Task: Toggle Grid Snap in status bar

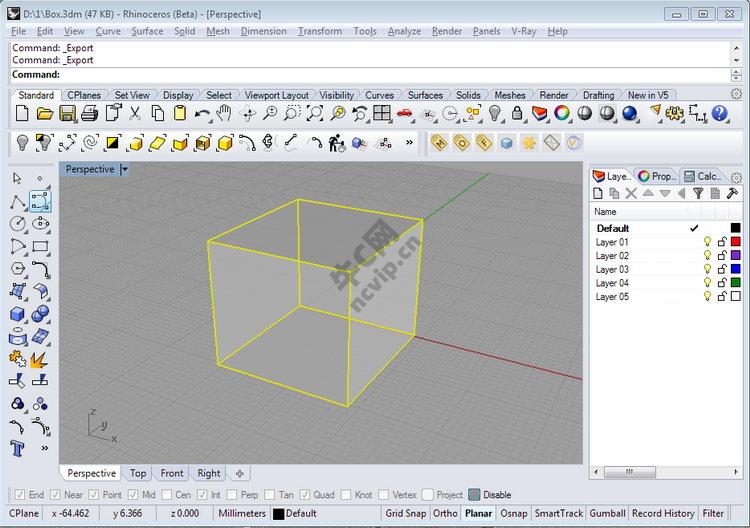Action: pos(406,514)
